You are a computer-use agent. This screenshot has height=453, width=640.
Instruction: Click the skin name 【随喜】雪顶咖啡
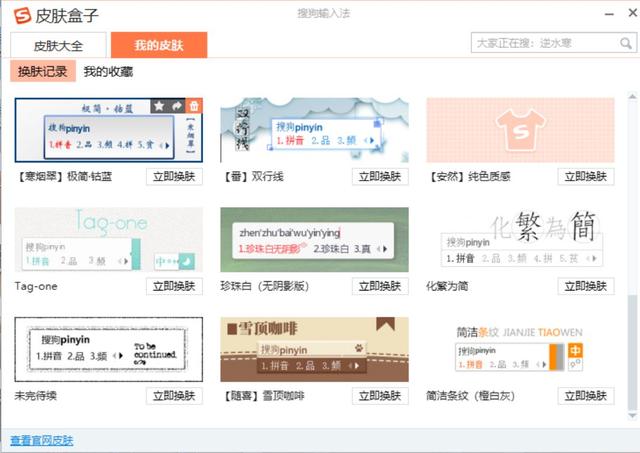[x=263, y=395]
